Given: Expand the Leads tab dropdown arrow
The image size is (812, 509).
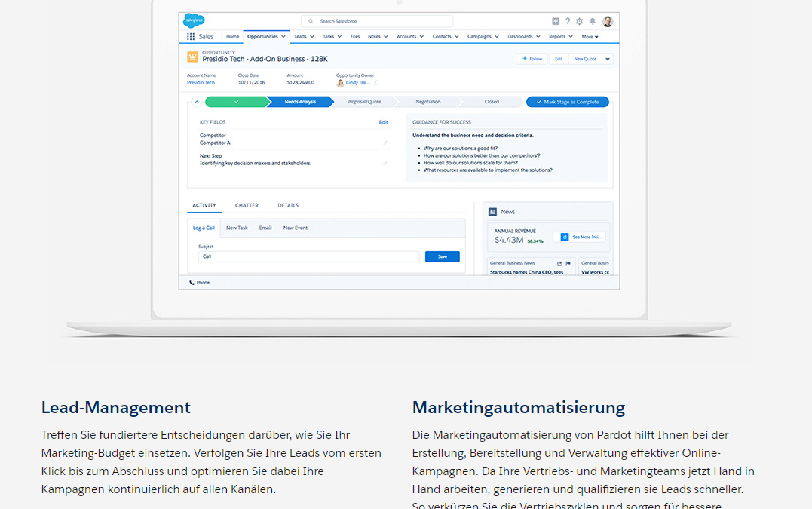Looking at the screenshot, I should point(311,37).
